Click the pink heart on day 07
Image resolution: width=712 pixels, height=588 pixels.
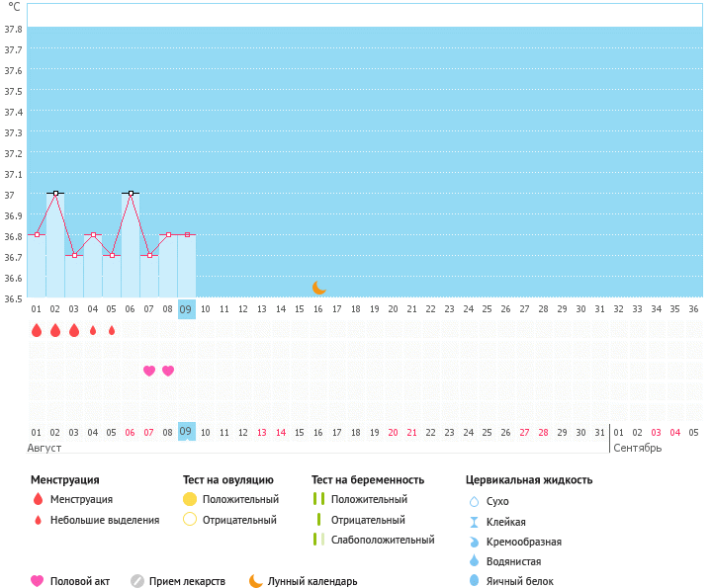tap(149, 371)
